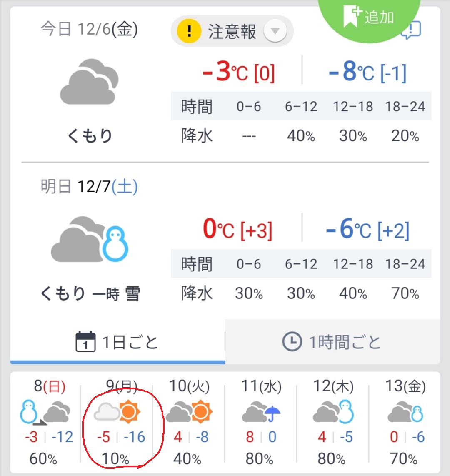The height and width of the screenshot is (476, 450).
Task: Switch to the 1日ごと tab
Action: pos(117,342)
